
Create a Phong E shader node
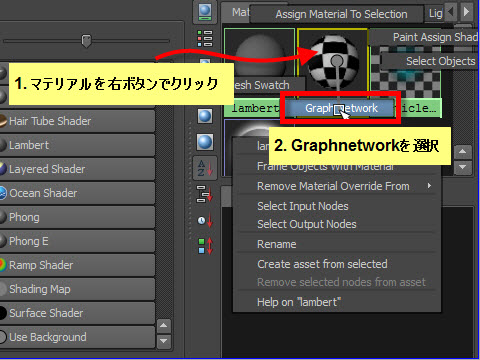(x=77, y=241)
